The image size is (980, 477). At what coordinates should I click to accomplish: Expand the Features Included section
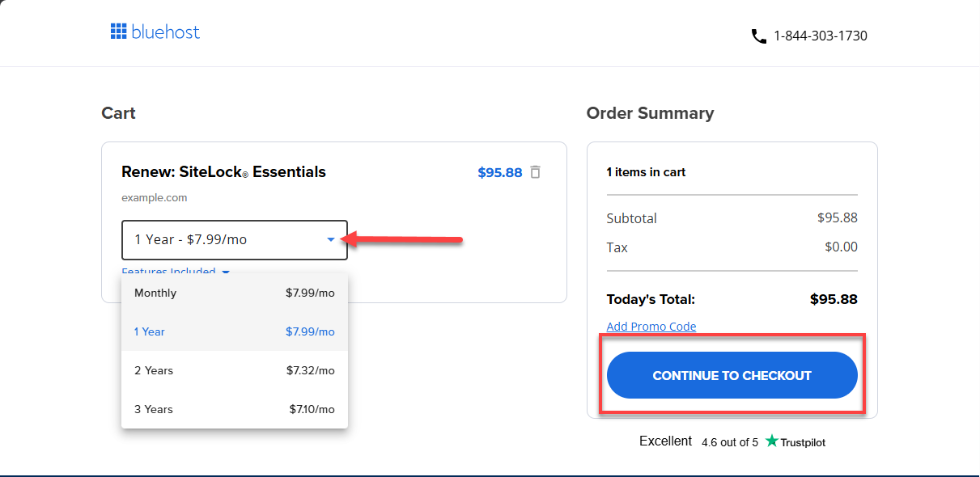(170, 272)
